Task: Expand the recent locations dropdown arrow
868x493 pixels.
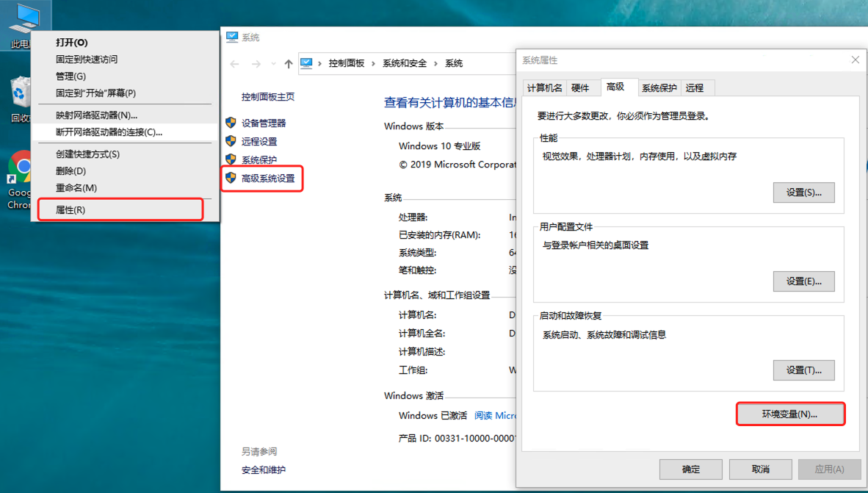Action: (273, 64)
